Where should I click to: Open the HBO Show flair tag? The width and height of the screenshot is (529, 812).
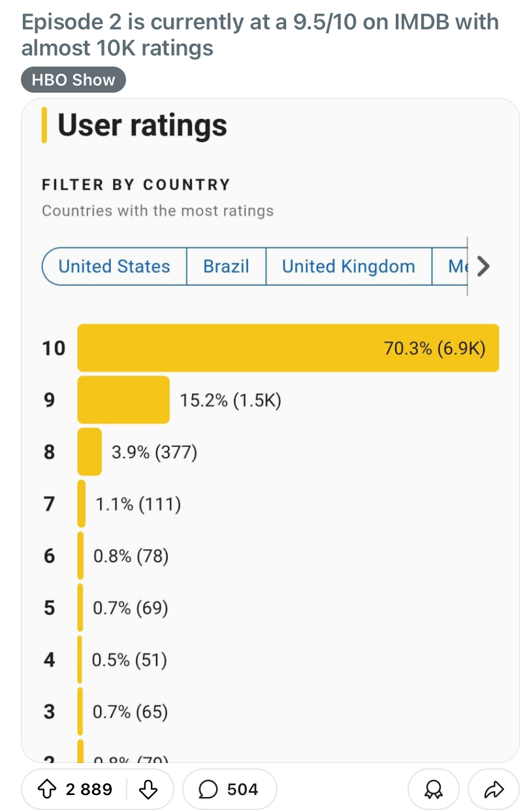click(x=73, y=80)
